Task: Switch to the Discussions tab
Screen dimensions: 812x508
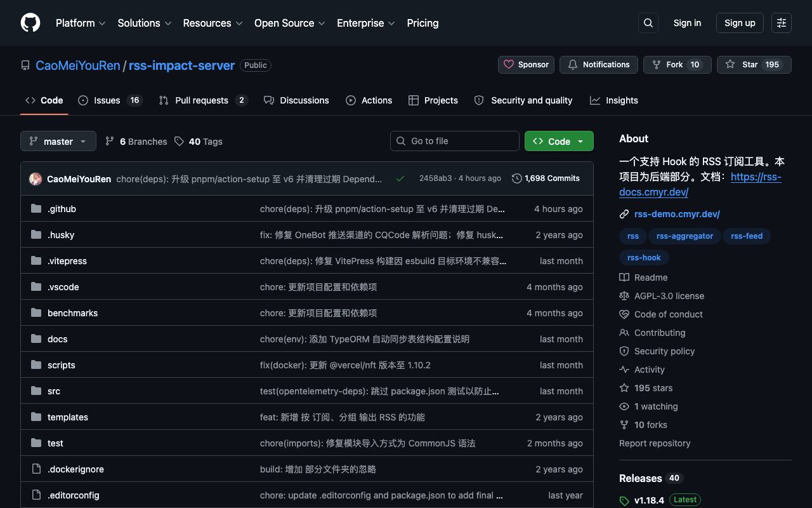Action: coord(296,100)
